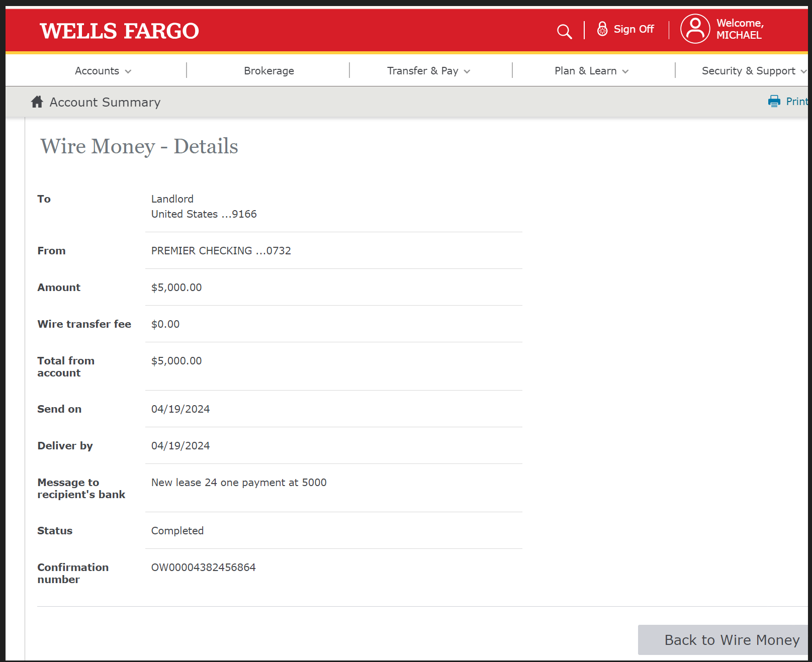This screenshot has width=812, height=662.
Task: Expand the Plan & Learn chevron
Action: (x=625, y=71)
